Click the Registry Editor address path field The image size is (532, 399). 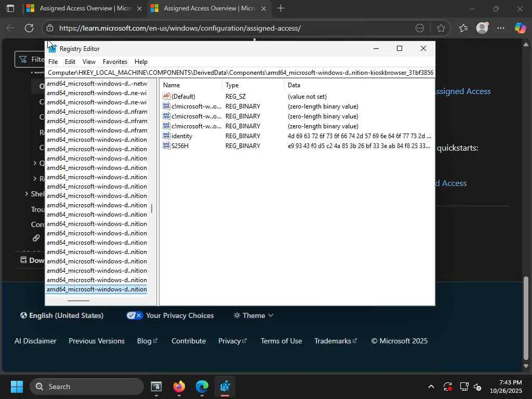(x=240, y=73)
